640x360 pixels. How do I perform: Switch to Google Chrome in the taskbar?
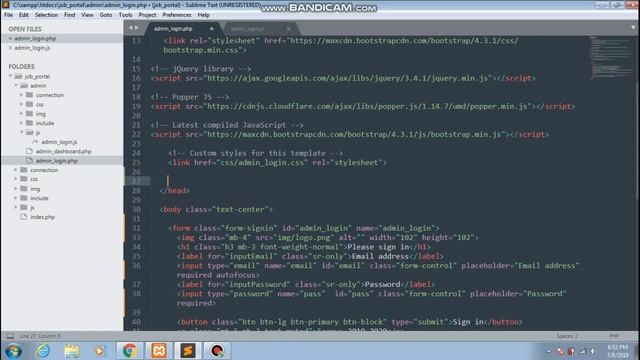coord(129,351)
